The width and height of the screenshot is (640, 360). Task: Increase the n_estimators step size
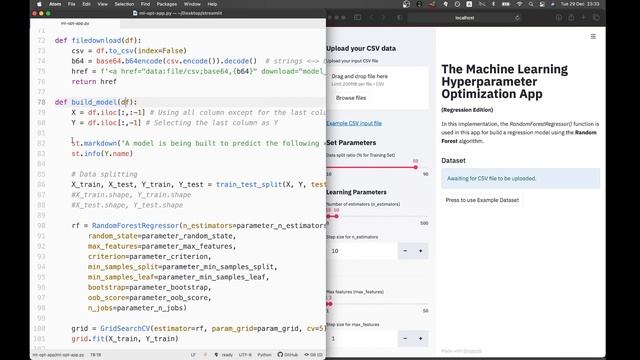tap(420, 251)
